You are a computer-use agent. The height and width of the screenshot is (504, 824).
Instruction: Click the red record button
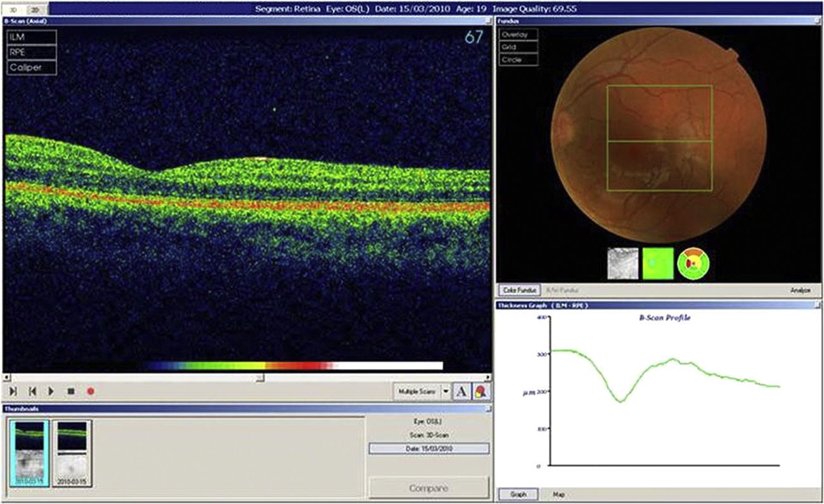tap(91, 392)
